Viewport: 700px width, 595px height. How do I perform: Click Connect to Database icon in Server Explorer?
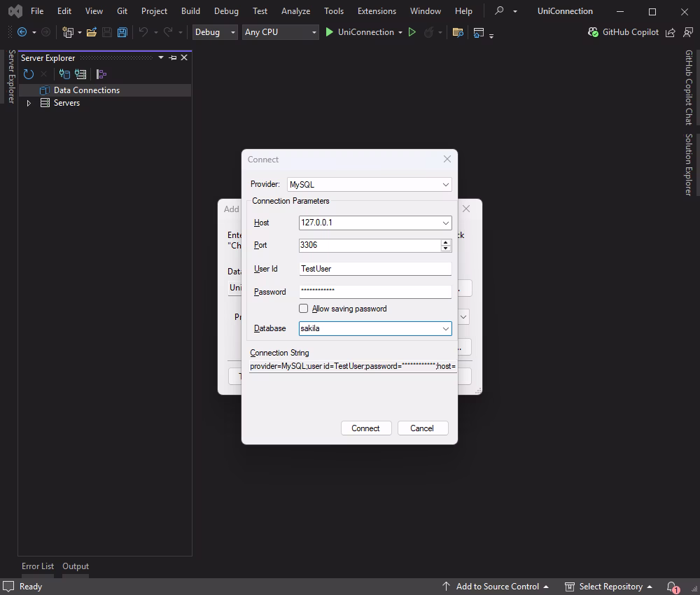point(64,74)
